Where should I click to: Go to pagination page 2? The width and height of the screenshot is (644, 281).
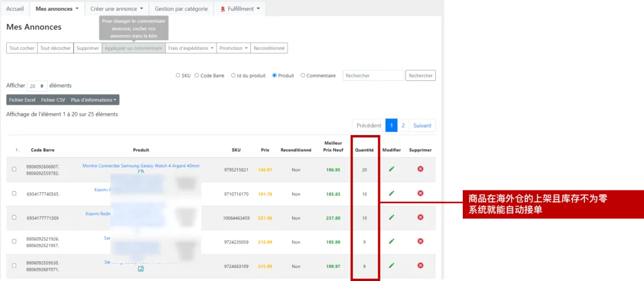(x=403, y=126)
